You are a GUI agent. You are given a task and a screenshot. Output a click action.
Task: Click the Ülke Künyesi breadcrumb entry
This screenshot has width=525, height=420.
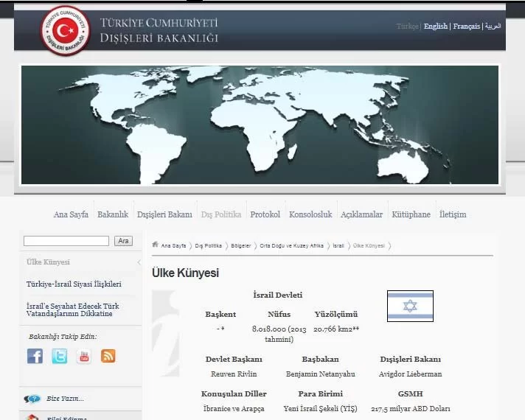pos(369,245)
